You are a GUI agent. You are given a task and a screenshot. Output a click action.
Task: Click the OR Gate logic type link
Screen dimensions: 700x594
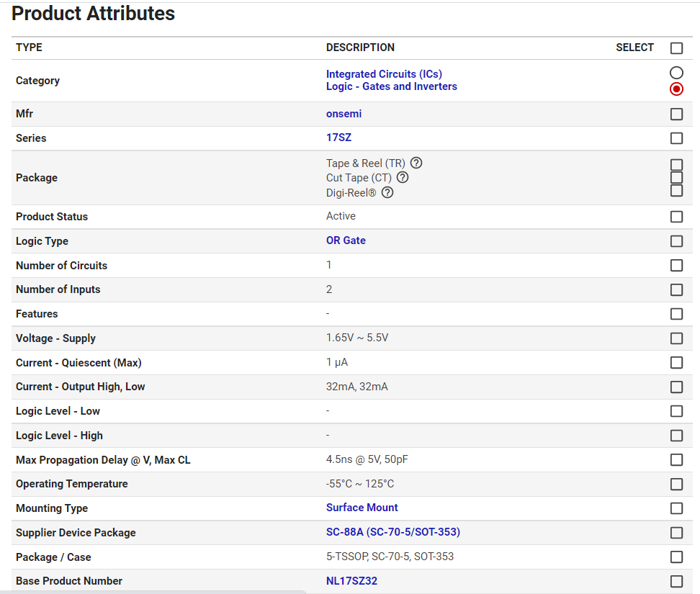click(346, 240)
